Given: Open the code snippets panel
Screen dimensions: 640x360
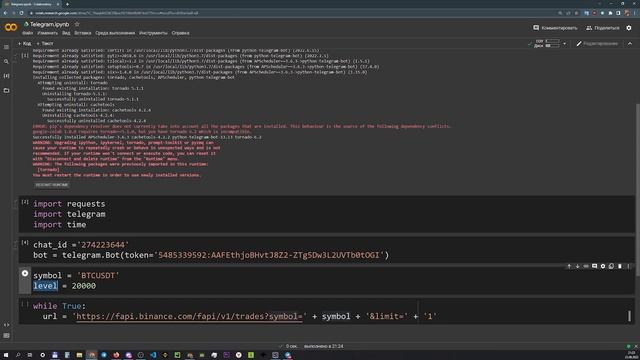Looking at the screenshot, I should tap(6, 325).
